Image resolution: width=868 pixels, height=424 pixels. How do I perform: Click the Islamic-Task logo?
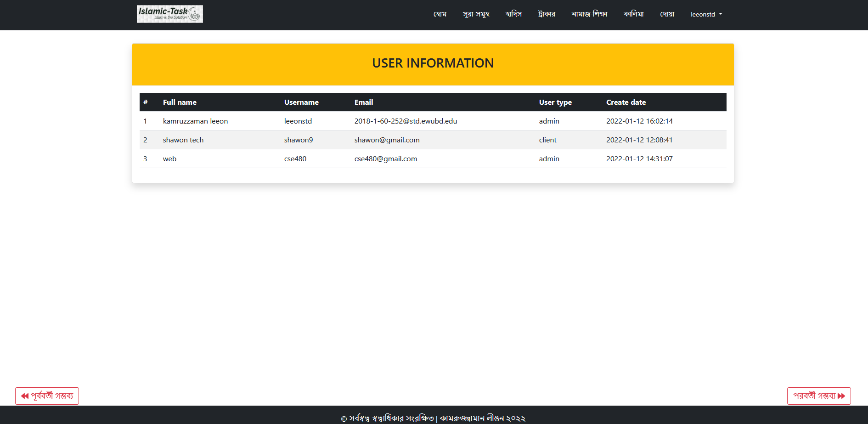tap(169, 14)
